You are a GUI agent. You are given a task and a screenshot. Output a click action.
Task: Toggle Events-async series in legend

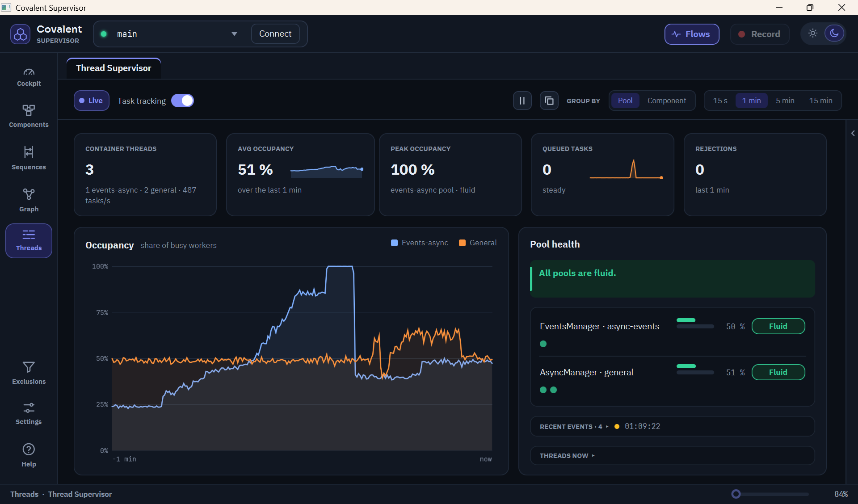click(x=420, y=243)
